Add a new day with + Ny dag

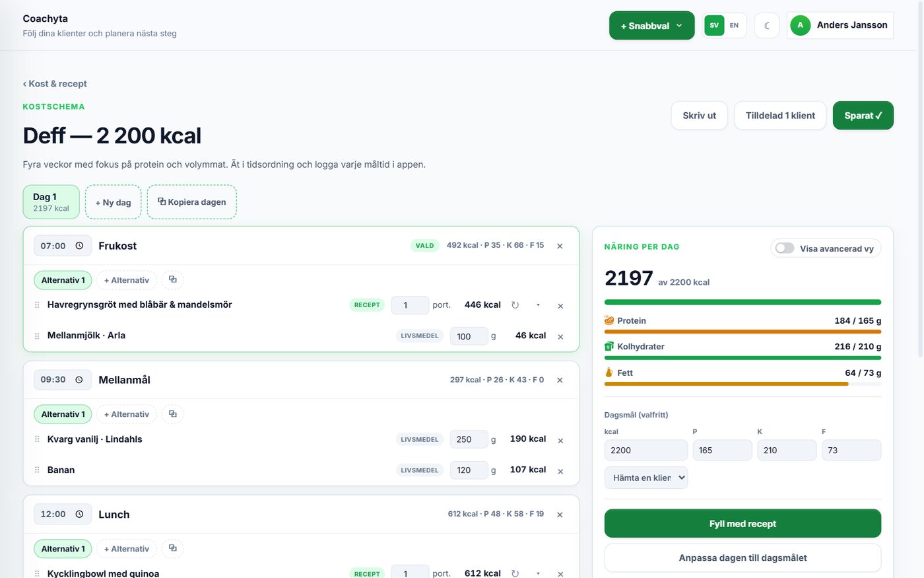[x=113, y=202]
